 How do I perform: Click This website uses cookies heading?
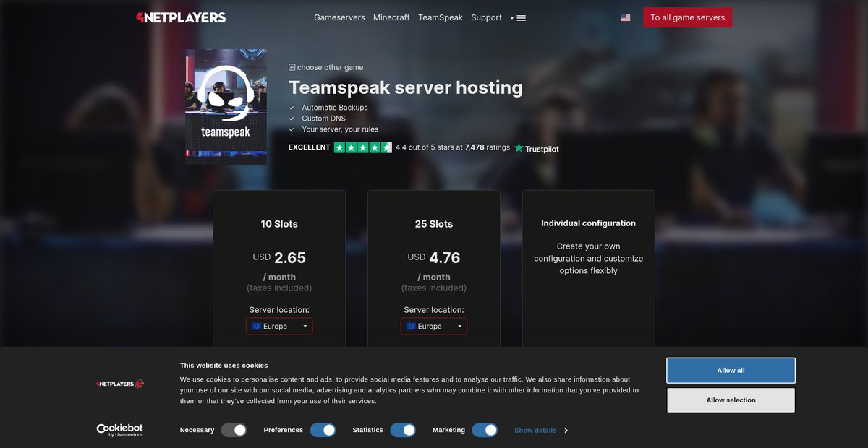(224, 365)
